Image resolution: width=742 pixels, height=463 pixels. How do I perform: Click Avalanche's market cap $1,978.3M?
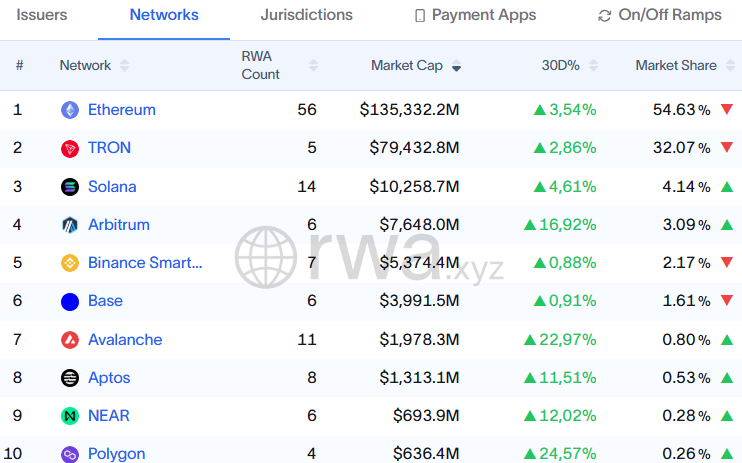(419, 339)
